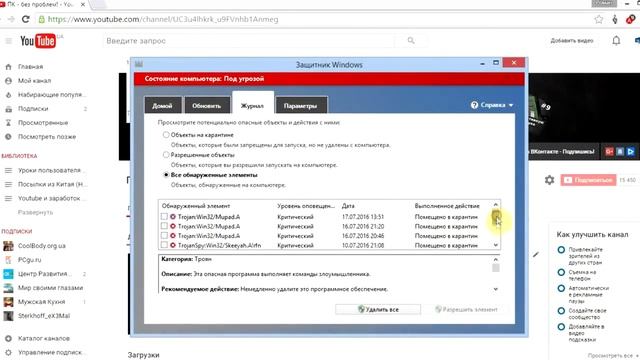The height and width of the screenshot is (360, 640).
Task: Open Центр Развития subscription channel
Action: click(x=44, y=273)
